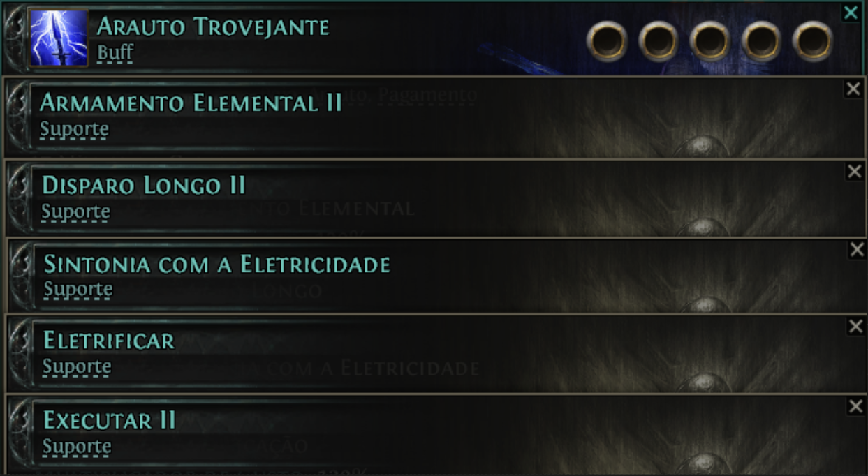Close the Arauto Trovejante panel
Screen dimensions: 868x476
tap(851, 13)
